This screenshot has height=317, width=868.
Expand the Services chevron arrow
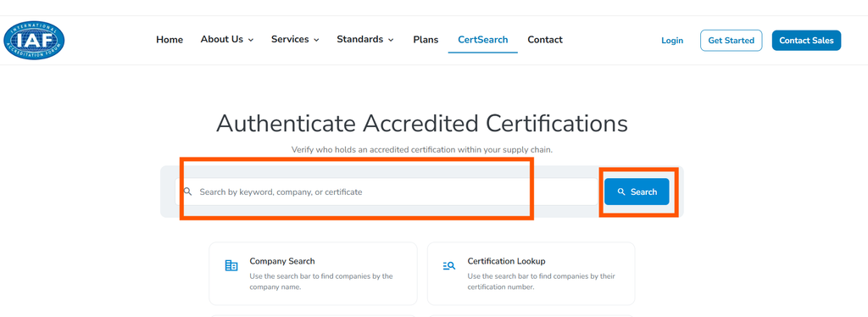(316, 40)
